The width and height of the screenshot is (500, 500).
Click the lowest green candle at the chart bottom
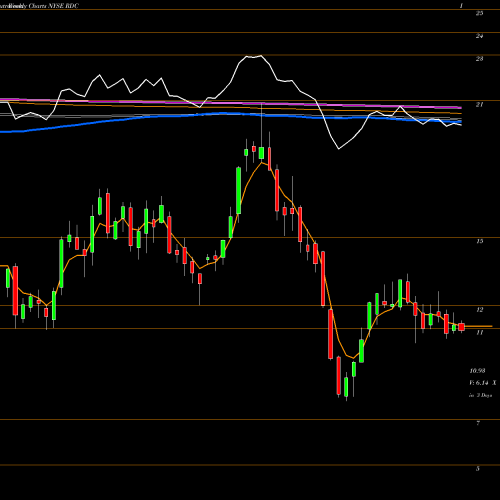click(x=346, y=387)
